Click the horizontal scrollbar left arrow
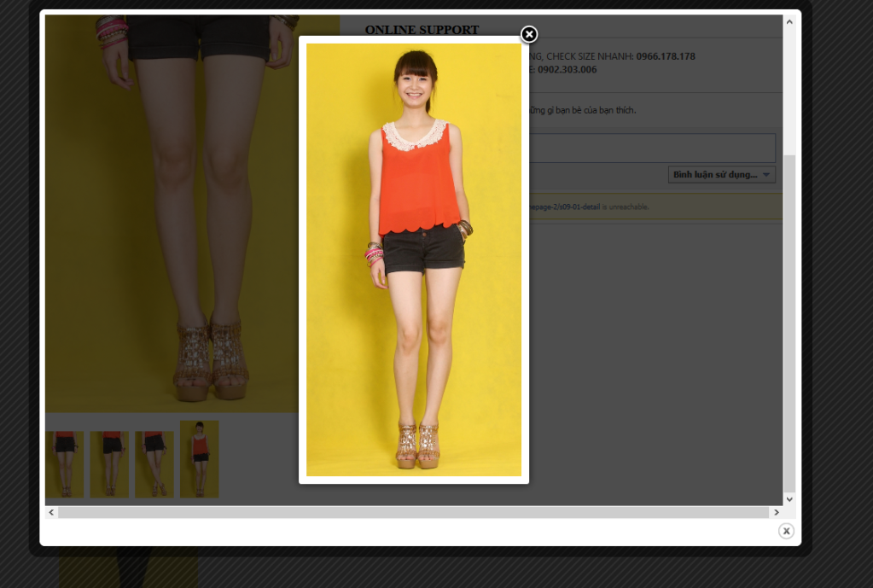Screen dimensions: 873x588 [51, 512]
